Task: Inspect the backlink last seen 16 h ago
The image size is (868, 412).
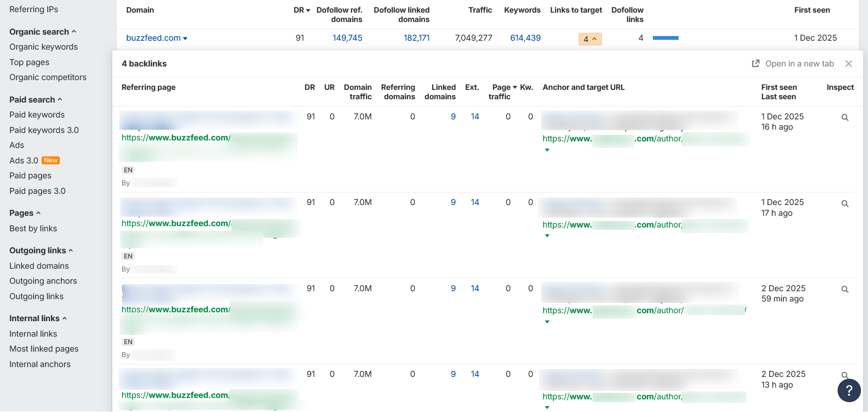Action: pyautogui.click(x=845, y=118)
